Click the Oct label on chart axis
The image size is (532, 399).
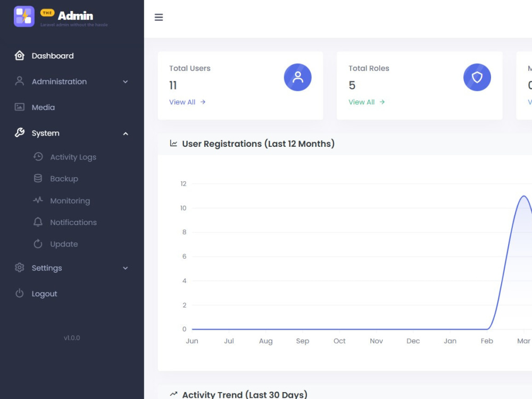click(x=339, y=341)
